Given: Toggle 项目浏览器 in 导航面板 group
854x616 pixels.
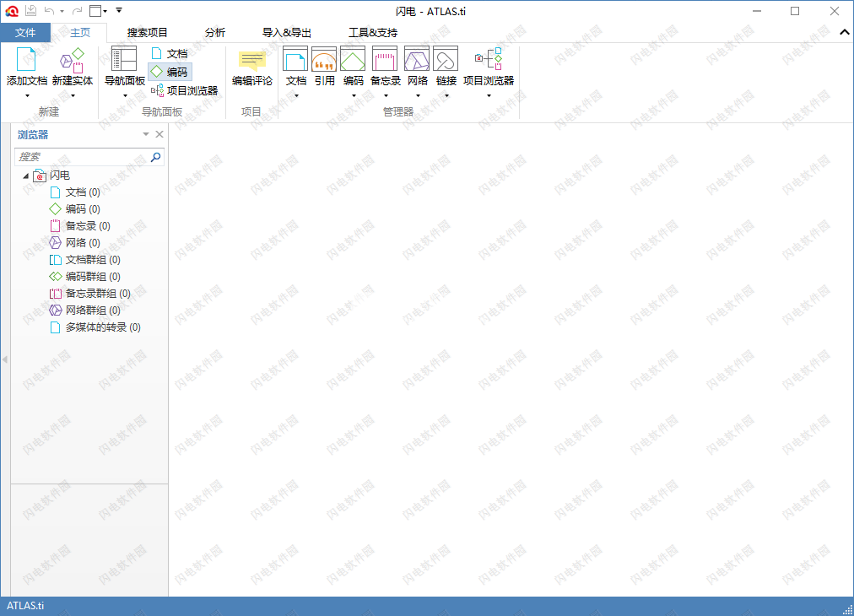Looking at the screenshot, I should 185,90.
